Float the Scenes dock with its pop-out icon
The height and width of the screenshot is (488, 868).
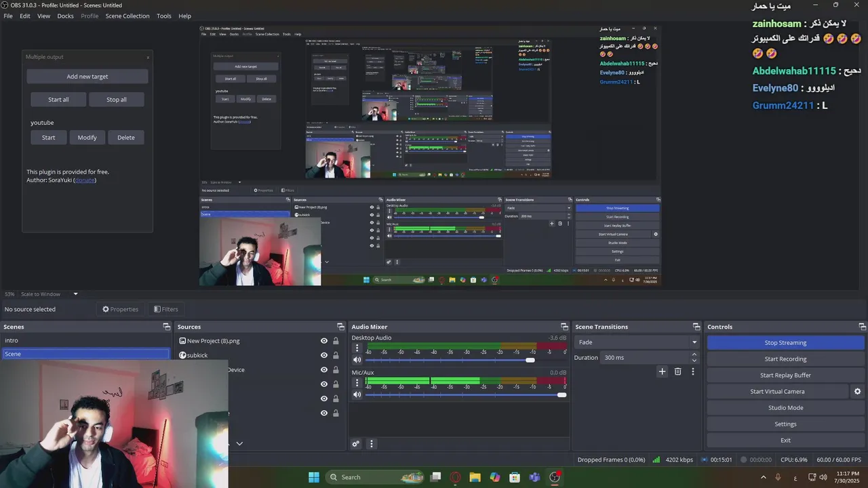(167, 327)
